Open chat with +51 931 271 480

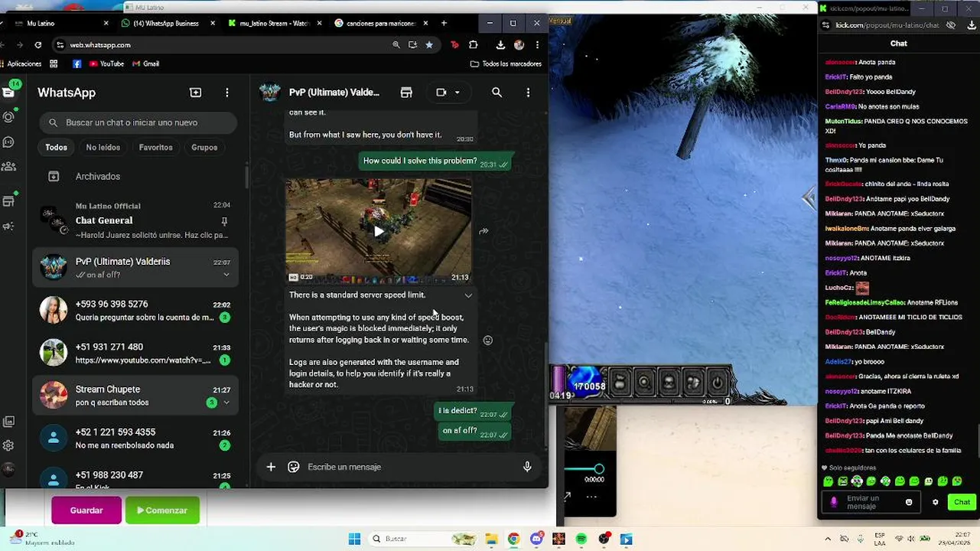[135, 353]
